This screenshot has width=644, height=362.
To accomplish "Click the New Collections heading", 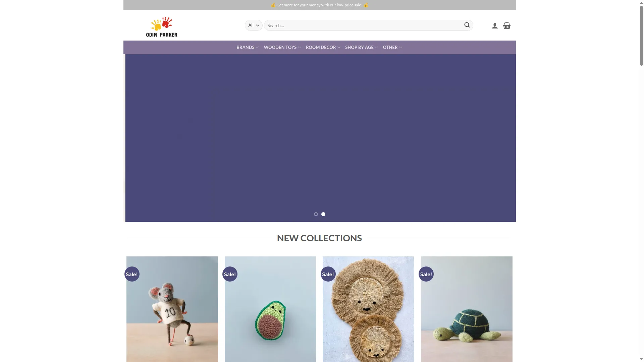I will click(x=319, y=238).
